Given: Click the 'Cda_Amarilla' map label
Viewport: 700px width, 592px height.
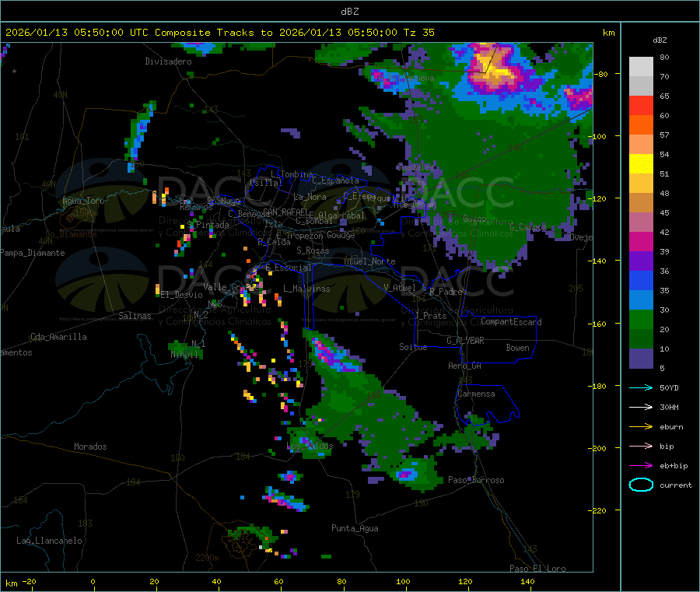Looking at the screenshot, I should point(58,337).
